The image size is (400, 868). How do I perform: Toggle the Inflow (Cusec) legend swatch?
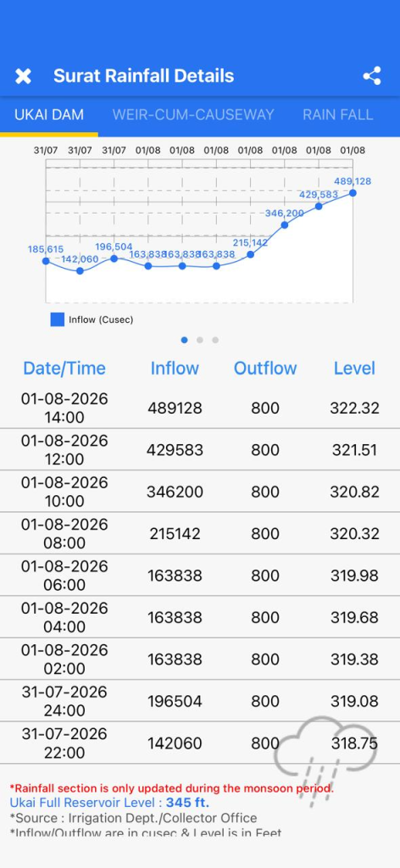pyautogui.click(x=58, y=320)
